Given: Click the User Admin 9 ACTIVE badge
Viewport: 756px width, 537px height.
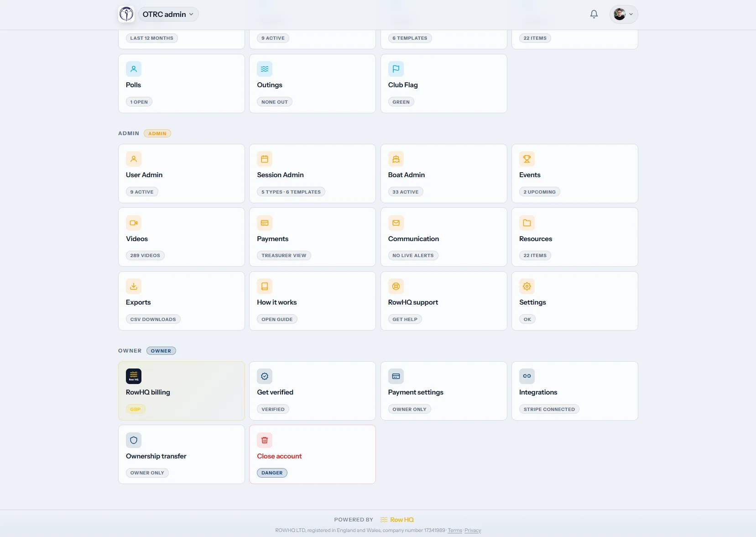Looking at the screenshot, I should tap(142, 192).
